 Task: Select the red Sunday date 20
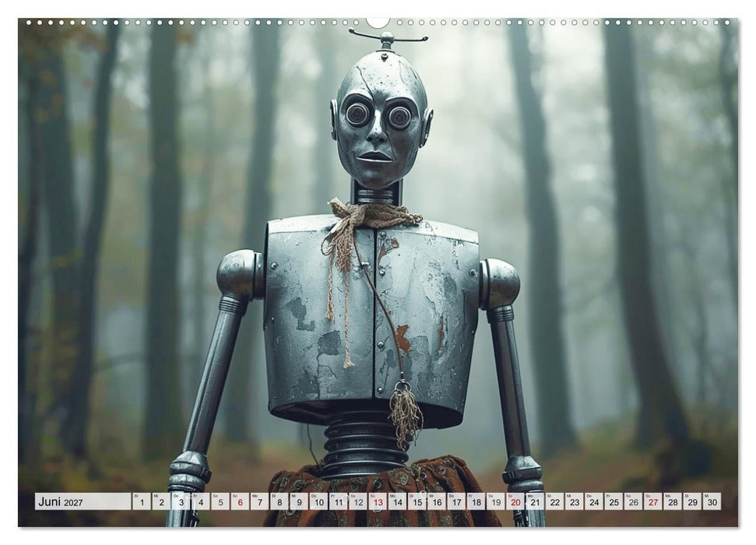point(516,501)
